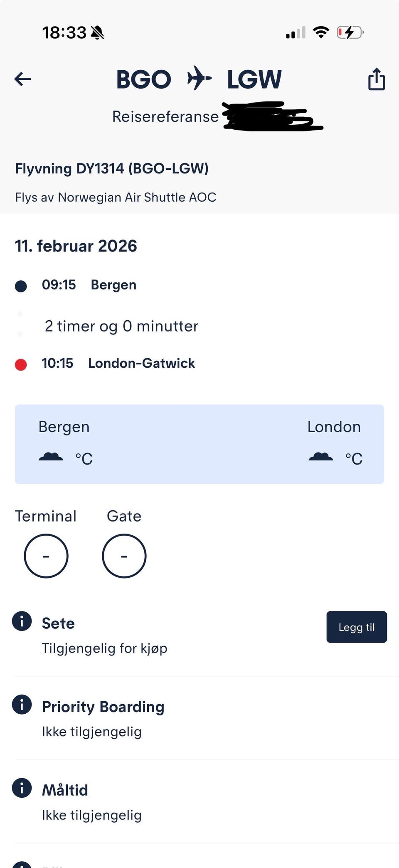Image resolution: width=399 pixels, height=868 pixels.
Task: Tap the Sete row title
Action: point(58,623)
